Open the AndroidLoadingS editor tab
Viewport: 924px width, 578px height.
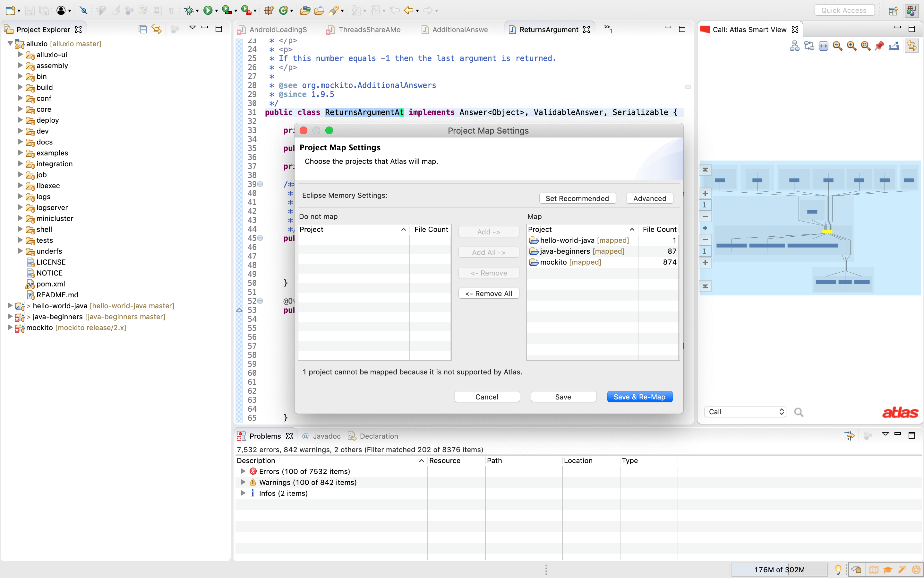pos(272,30)
